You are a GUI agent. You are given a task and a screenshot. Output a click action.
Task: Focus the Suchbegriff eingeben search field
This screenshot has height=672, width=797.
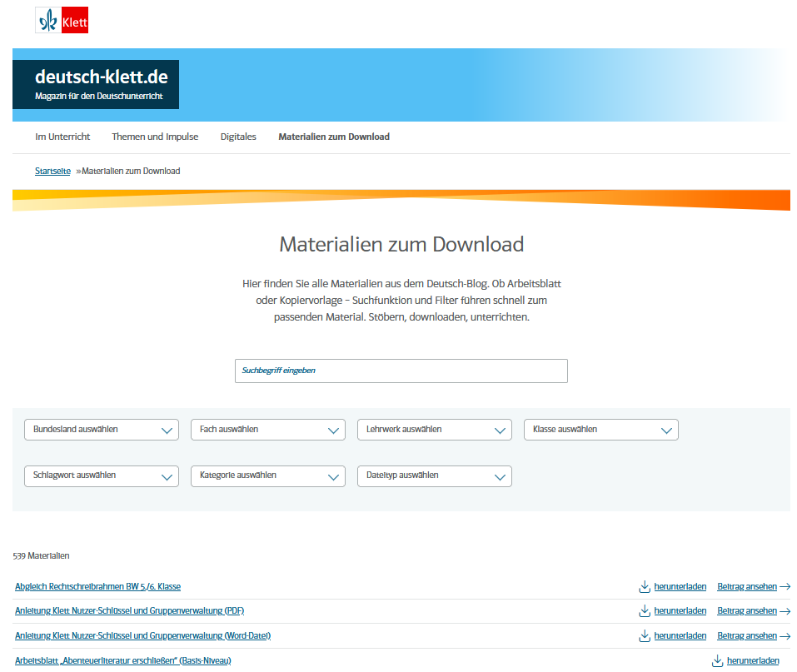point(401,371)
